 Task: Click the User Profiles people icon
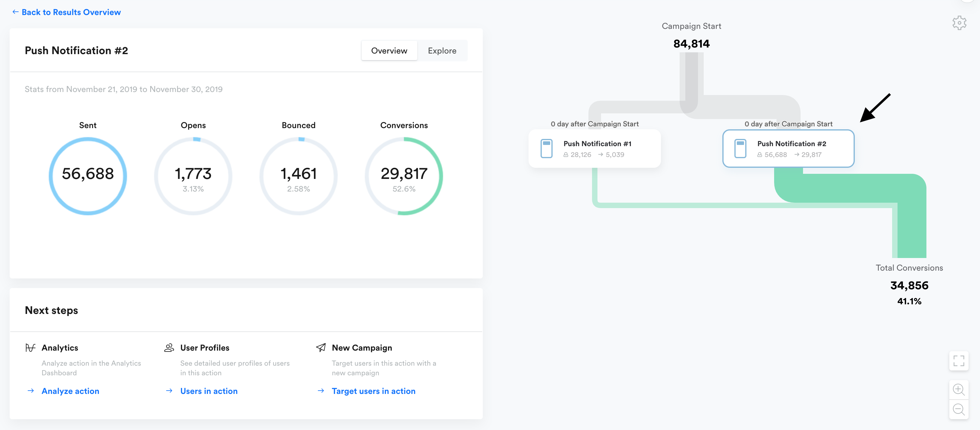coord(169,348)
